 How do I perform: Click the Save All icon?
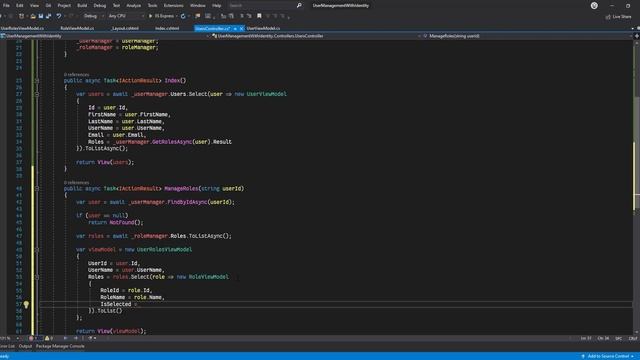[49, 16]
